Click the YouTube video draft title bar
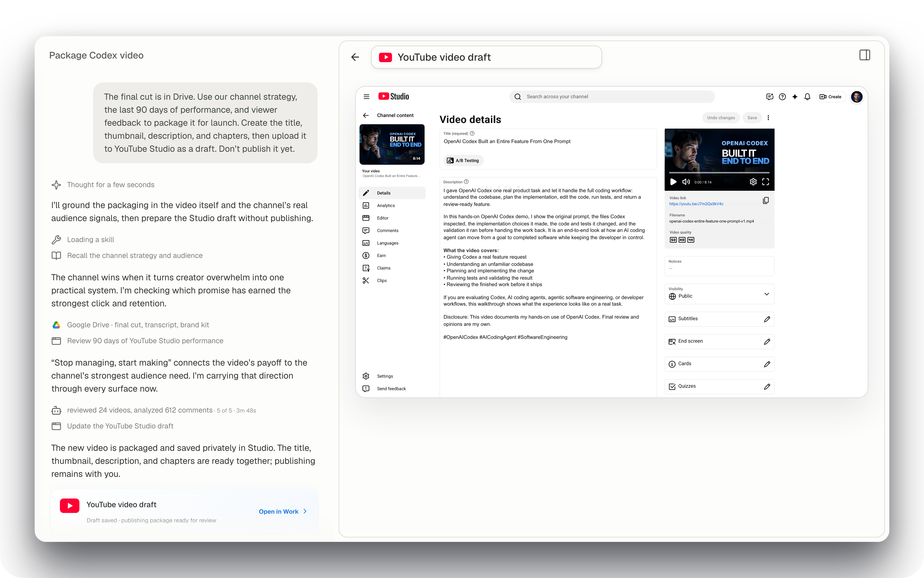Screen dimensions: 924x578 pyautogui.click(x=486, y=57)
